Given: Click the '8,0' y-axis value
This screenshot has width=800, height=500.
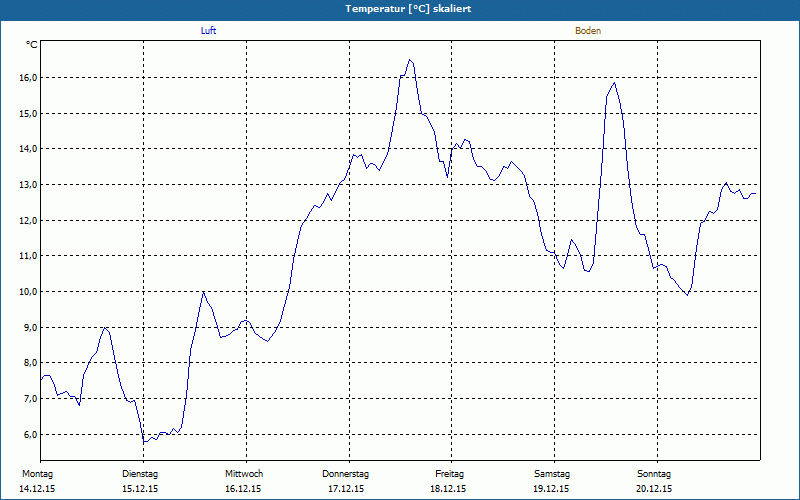Looking at the screenshot, I should click(x=31, y=363).
